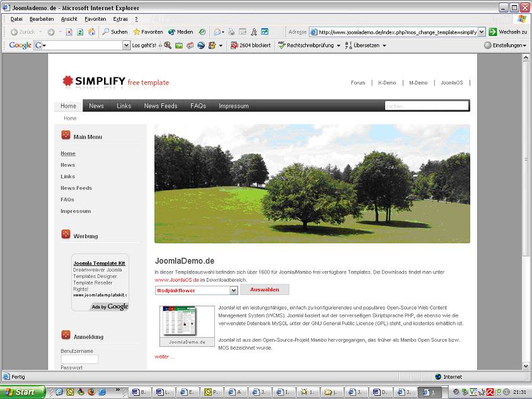Viewport: 532px width, 399px height.
Task: Expand the ttsdpinkflower template dropdown
Action: pyautogui.click(x=233, y=291)
